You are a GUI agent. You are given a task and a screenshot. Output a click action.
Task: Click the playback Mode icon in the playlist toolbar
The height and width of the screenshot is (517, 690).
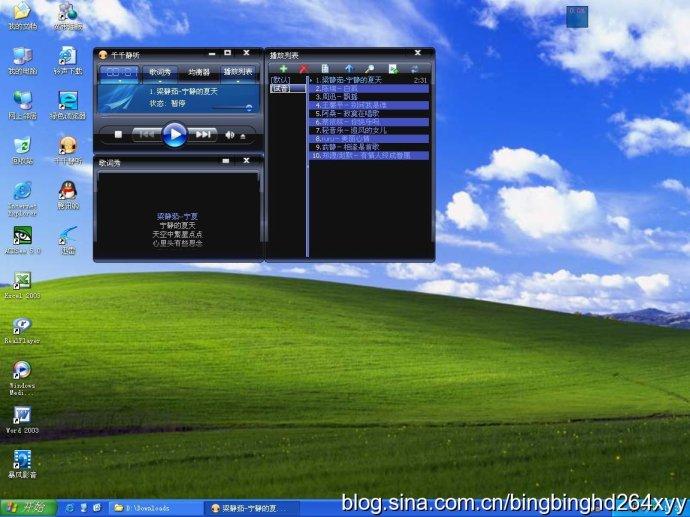coord(415,69)
